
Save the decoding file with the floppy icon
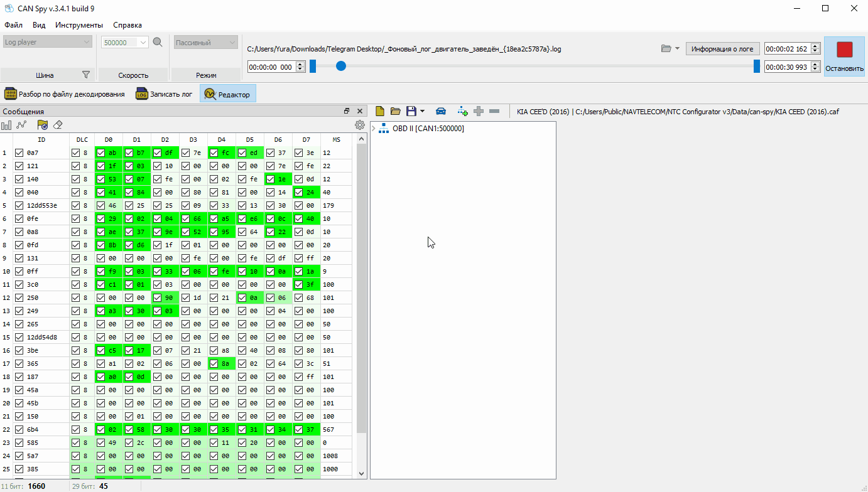411,111
